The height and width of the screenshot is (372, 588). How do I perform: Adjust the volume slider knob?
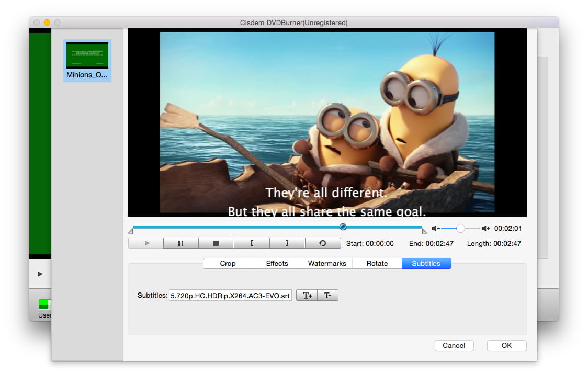tap(460, 228)
